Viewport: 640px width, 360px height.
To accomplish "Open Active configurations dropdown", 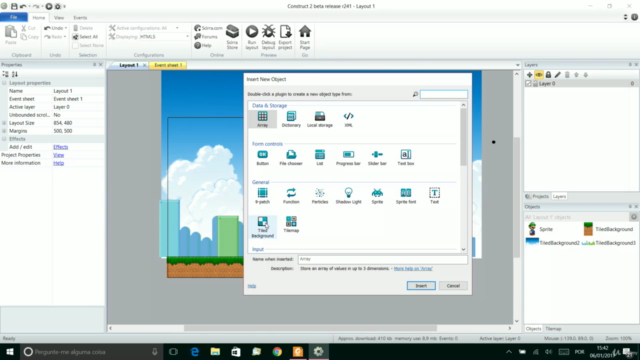I will [x=177, y=28].
